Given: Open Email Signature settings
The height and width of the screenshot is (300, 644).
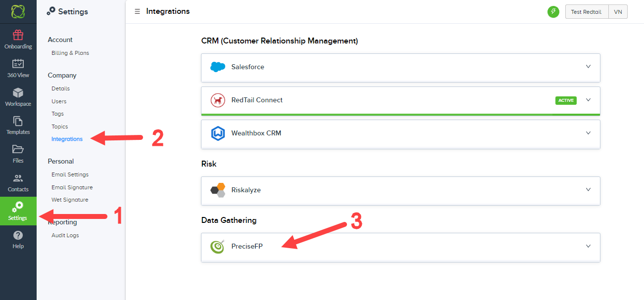Looking at the screenshot, I should (72, 187).
